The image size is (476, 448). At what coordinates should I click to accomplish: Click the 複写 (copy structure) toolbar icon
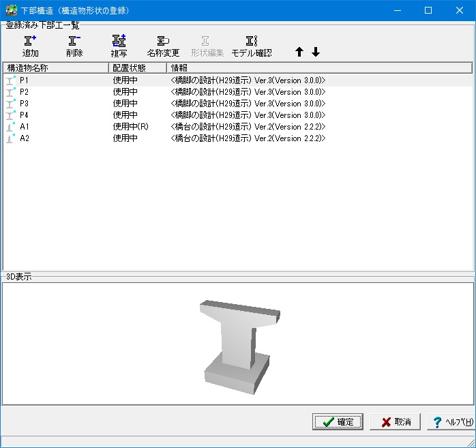[119, 46]
